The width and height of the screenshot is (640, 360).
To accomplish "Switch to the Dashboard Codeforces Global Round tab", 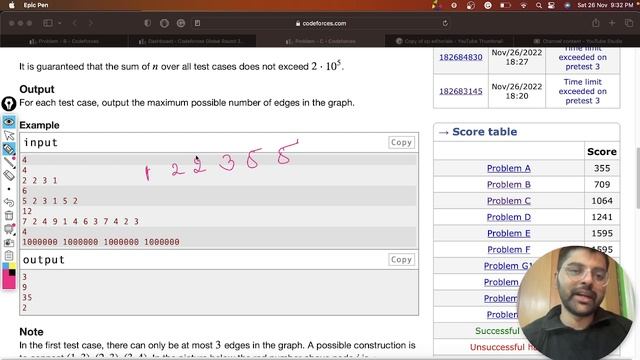I will point(192,41).
